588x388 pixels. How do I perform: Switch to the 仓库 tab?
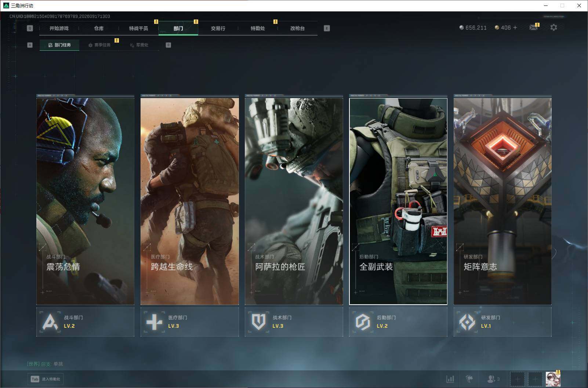coord(99,28)
